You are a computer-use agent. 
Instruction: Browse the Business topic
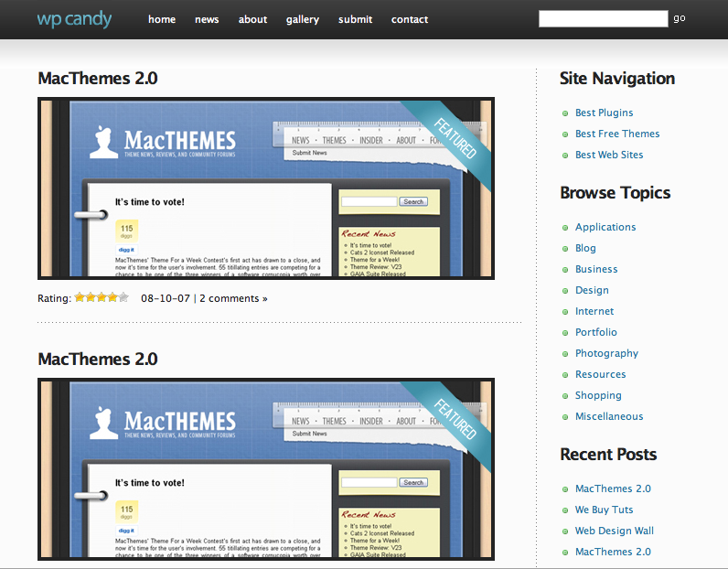596,269
